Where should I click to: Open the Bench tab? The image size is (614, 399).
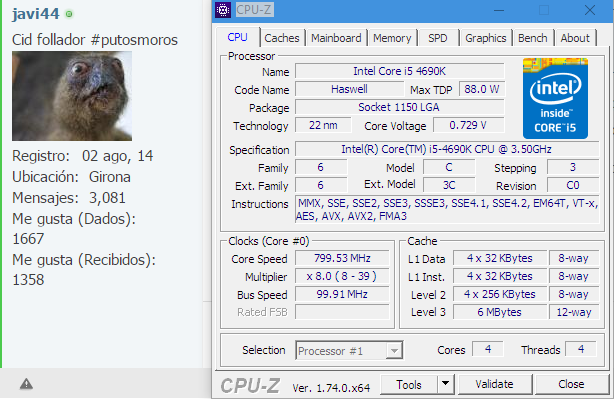click(x=533, y=38)
